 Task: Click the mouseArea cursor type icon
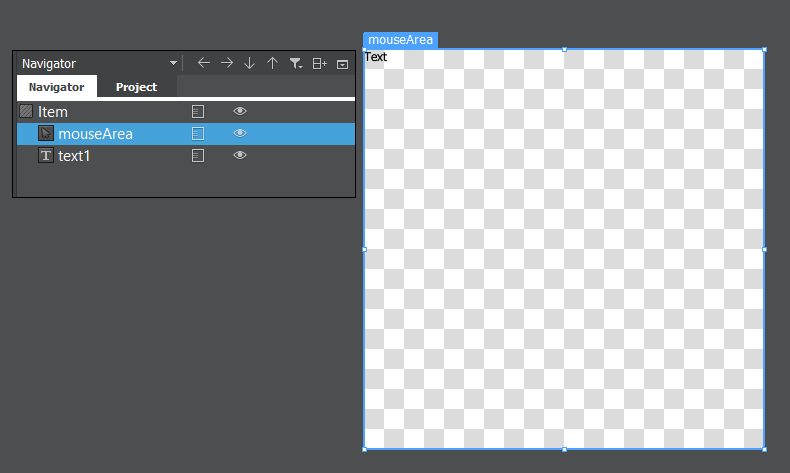coord(46,133)
